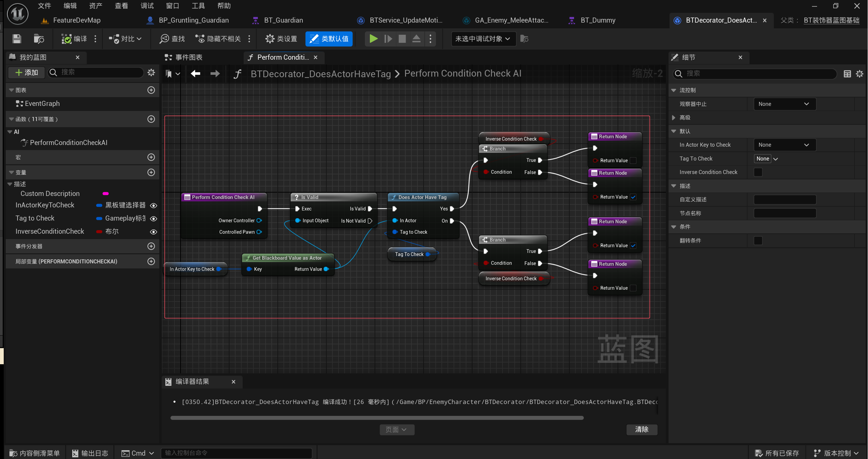This screenshot has width=868, height=459.
Task: Click the save blueprint floppy disk icon
Action: [17, 39]
